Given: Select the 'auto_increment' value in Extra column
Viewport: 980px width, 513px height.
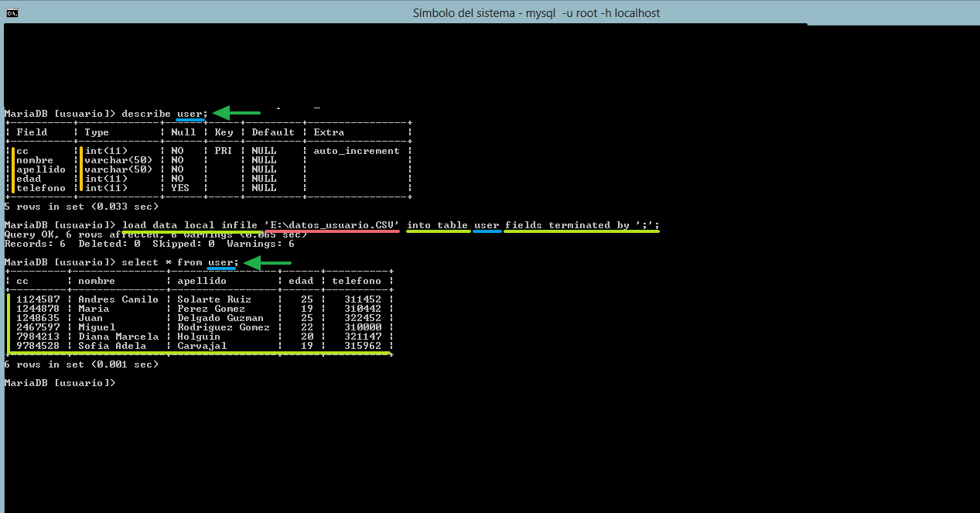Looking at the screenshot, I should point(357,151).
